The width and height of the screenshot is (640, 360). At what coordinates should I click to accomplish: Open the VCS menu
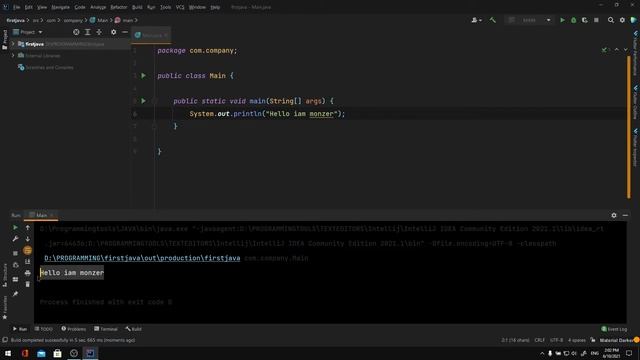[180, 7]
